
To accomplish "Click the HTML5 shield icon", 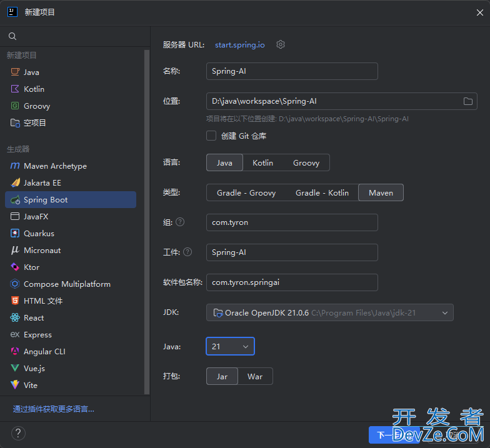I will pos(15,301).
